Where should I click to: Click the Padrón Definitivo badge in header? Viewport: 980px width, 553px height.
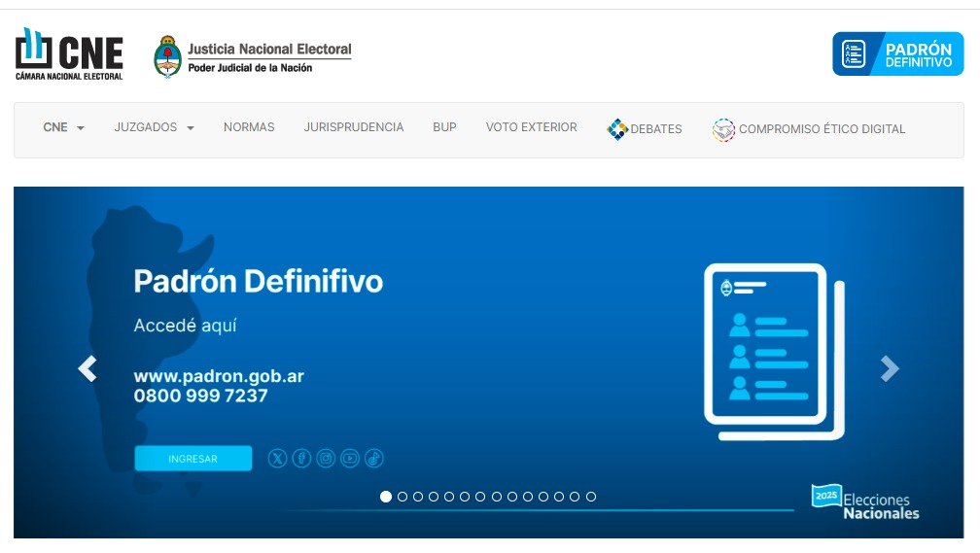click(x=897, y=54)
